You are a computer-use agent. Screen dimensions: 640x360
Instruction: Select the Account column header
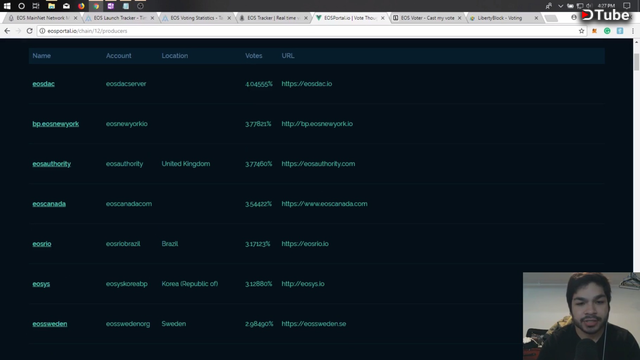(119, 56)
